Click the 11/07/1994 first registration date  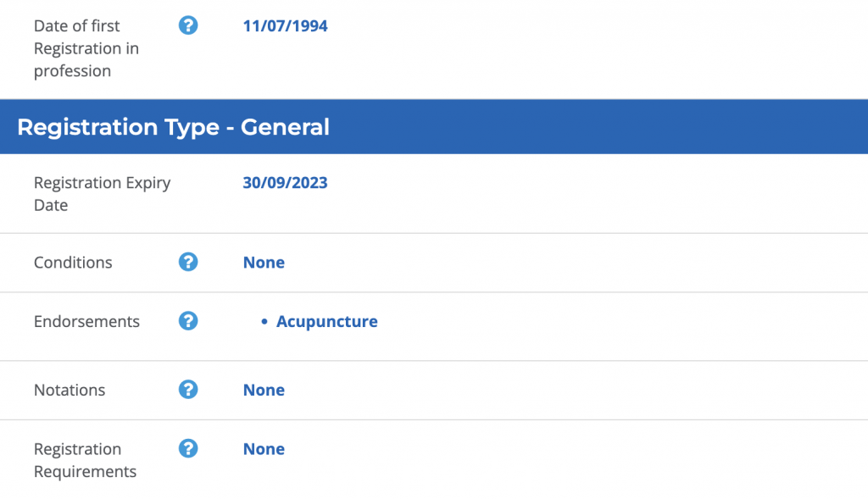pyautogui.click(x=285, y=26)
